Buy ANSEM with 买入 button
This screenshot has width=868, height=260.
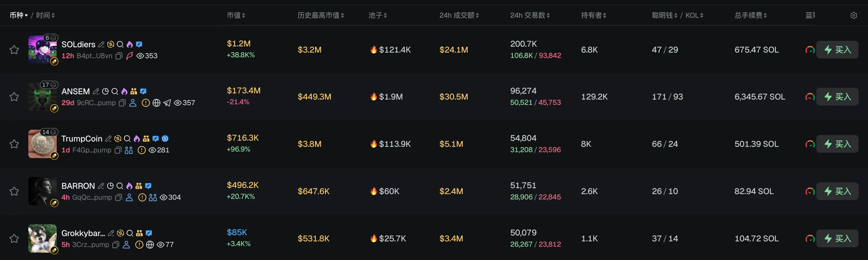coord(837,97)
